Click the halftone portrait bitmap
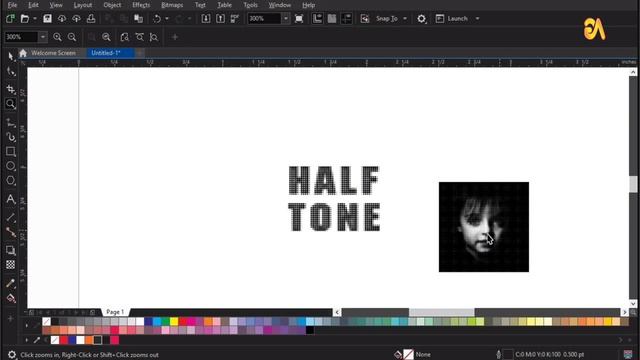 (484, 227)
